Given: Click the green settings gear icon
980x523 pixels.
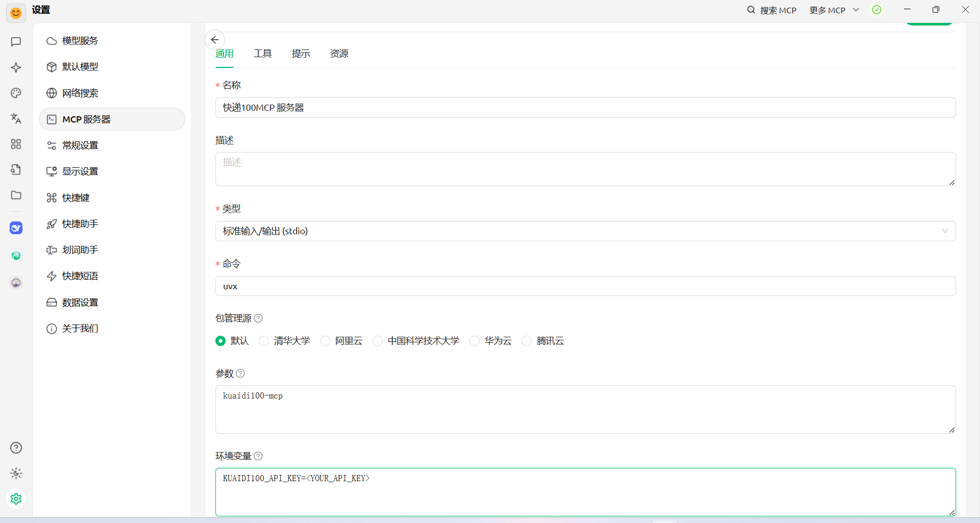Looking at the screenshot, I should (16, 499).
